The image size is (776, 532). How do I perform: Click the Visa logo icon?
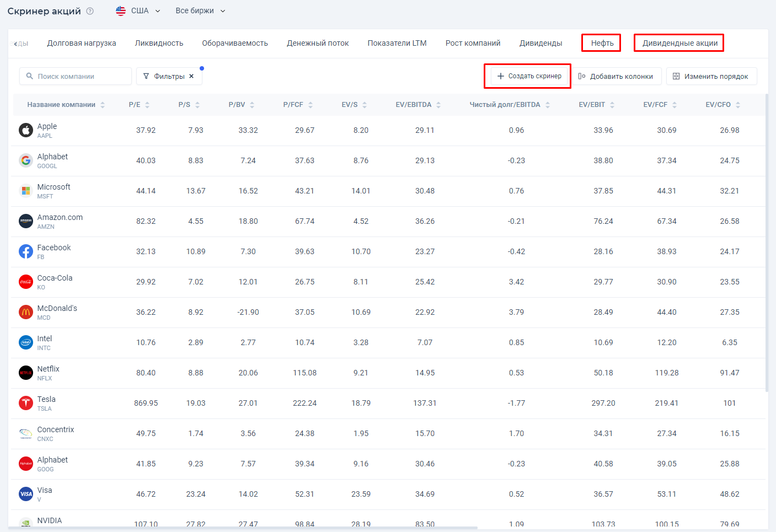click(26, 494)
